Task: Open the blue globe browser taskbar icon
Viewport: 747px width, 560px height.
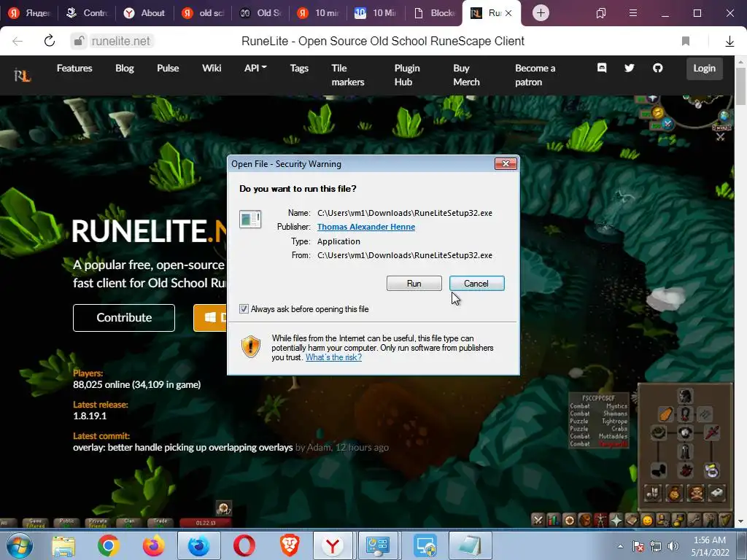Action: [x=198, y=545]
